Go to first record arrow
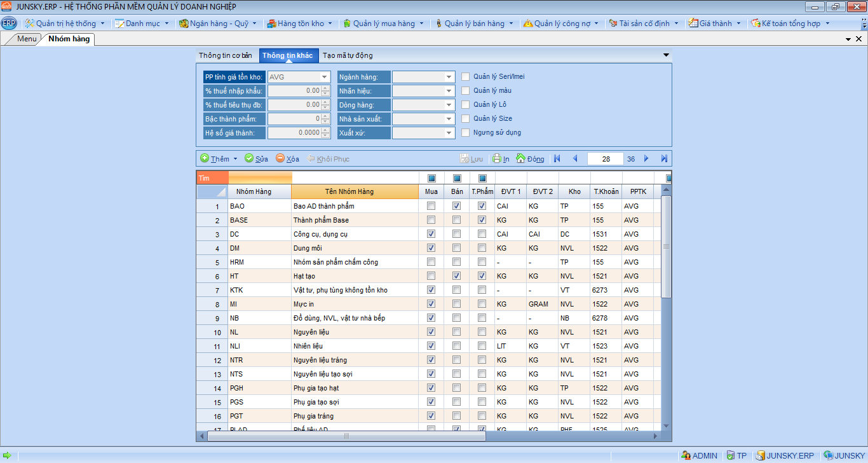Viewport: 868px width, 463px height. (557, 158)
